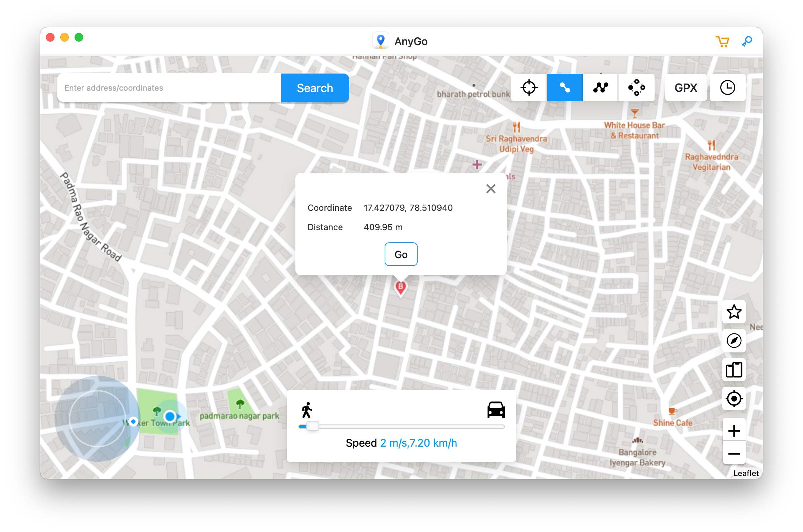Click the locate-me crosshair icon
This screenshot has width=803, height=532.
(x=734, y=399)
